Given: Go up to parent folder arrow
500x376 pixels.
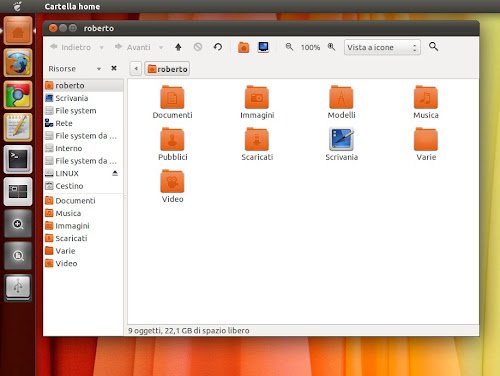Looking at the screenshot, I should pos(178,47).
